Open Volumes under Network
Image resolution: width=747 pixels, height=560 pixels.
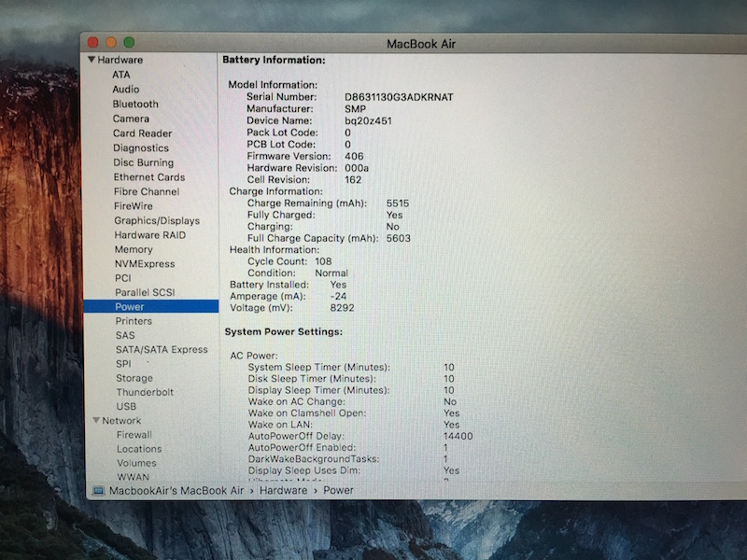(x=136, y=462)
